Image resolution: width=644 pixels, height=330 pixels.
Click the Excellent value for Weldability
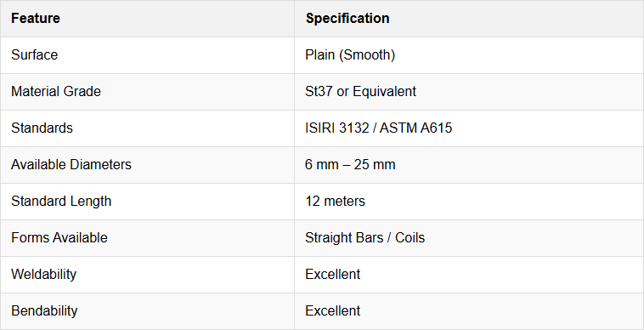[333, 274]
